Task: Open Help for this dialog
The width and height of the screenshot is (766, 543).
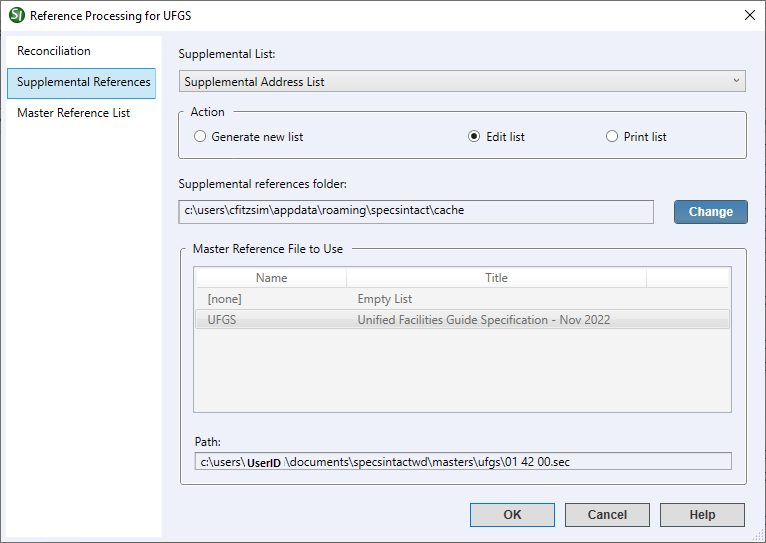Action: point(702,515)
